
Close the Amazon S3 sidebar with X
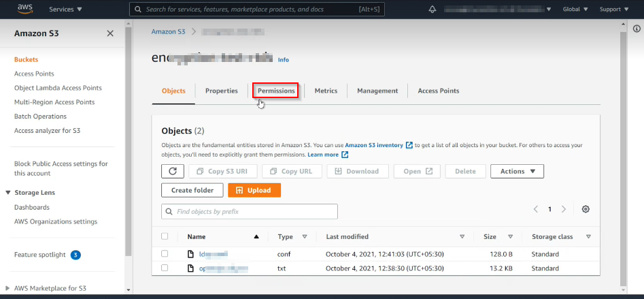click(x=110, y=33)
